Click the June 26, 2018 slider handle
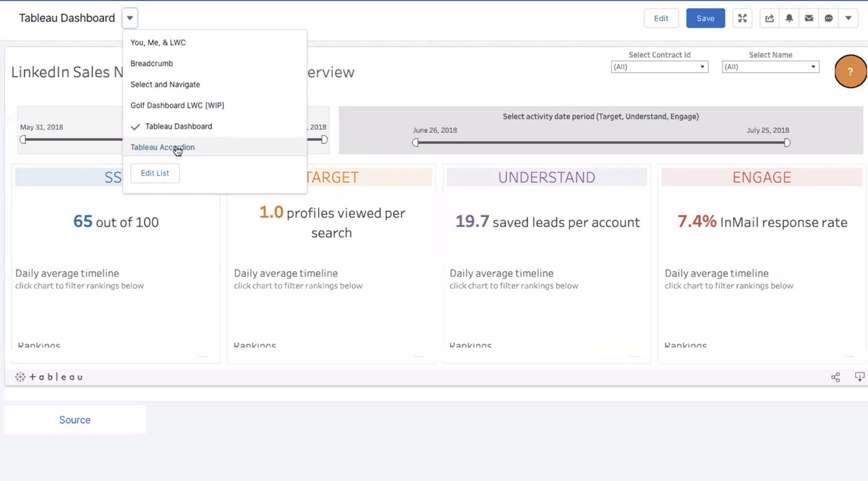The height and width of the screenshot is (481, 868). [x=416, y=142]
